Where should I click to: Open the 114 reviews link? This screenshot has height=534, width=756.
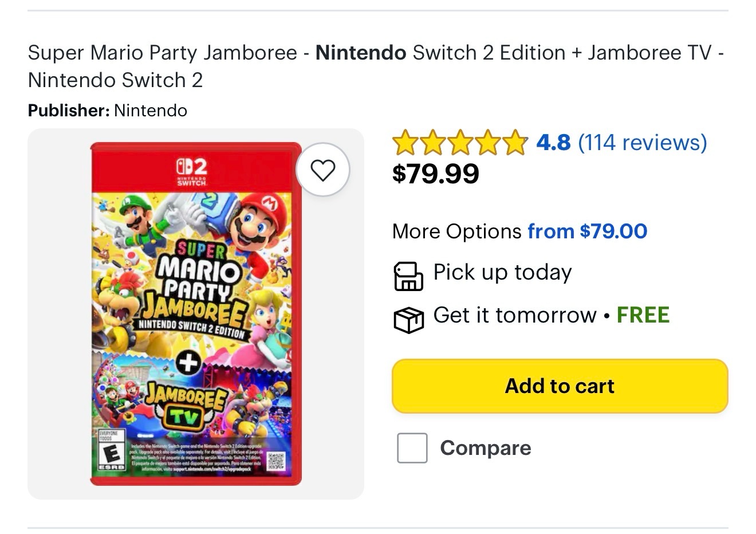tap(642, 143)
